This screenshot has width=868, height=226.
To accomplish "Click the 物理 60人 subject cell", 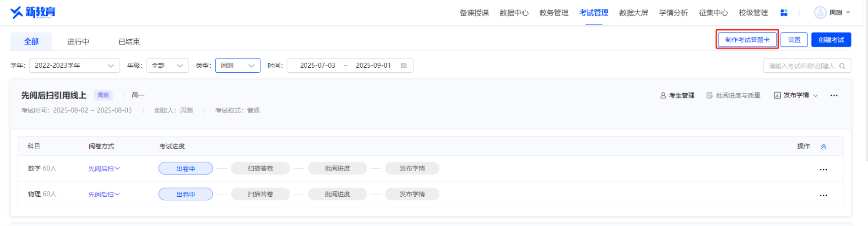I will point(42,194).
